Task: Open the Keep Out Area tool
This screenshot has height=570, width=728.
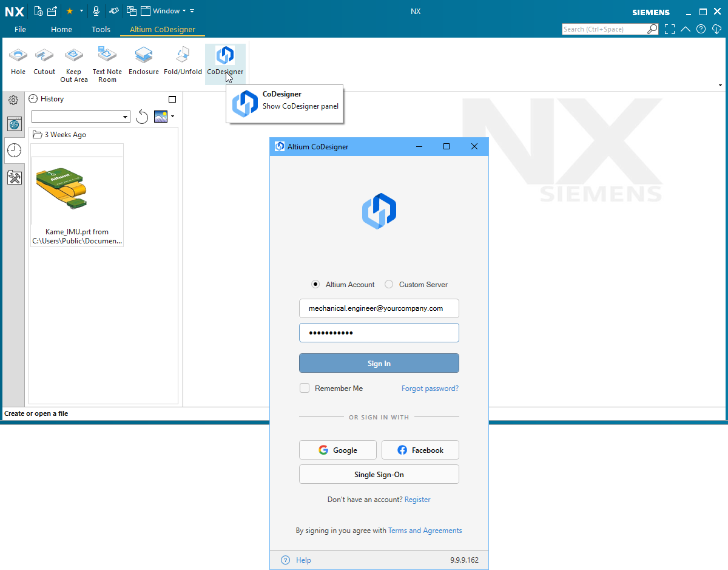Action: pyautogui.click(x=73, y=61)
